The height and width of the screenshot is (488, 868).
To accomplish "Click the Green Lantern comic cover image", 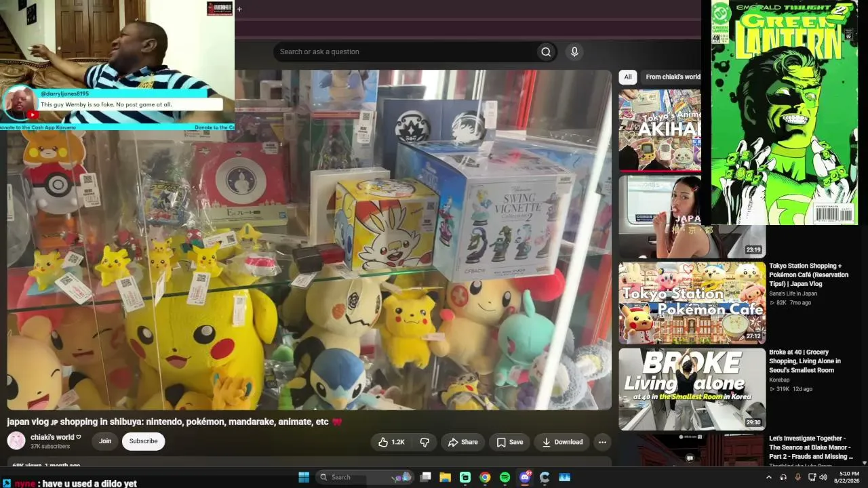I will 785,113.
